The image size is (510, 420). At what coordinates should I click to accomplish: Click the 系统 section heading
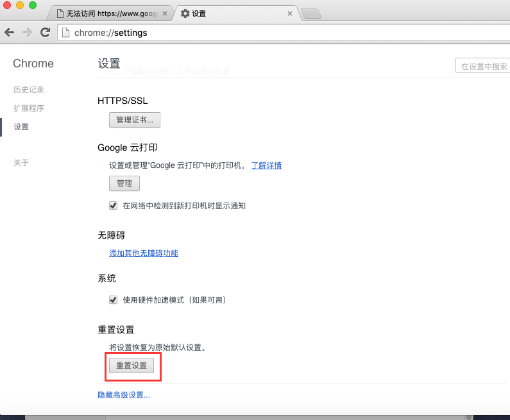106,278
